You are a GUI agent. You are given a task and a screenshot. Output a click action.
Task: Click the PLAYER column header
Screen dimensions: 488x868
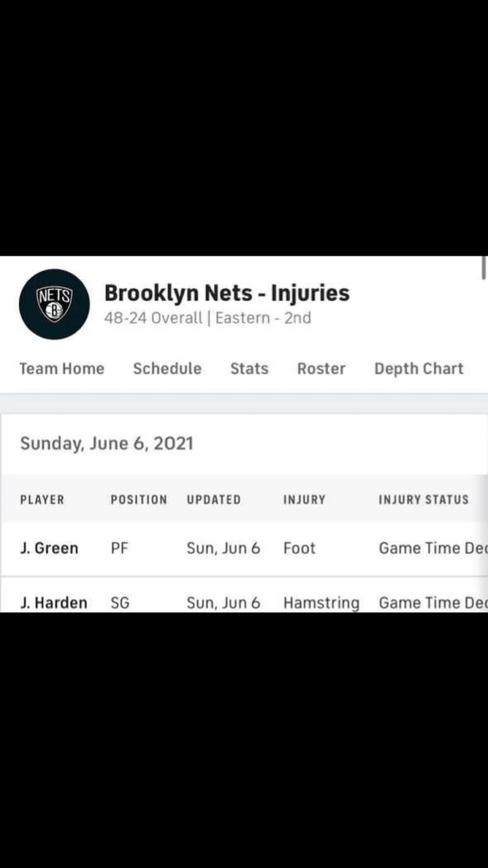click(42, 500)
